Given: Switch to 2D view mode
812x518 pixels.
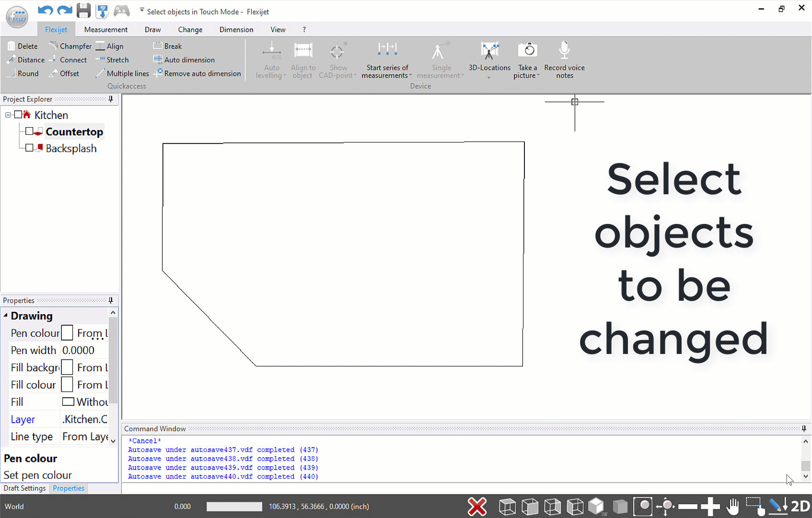Looking at the screenshot, I should click(800, 506).
